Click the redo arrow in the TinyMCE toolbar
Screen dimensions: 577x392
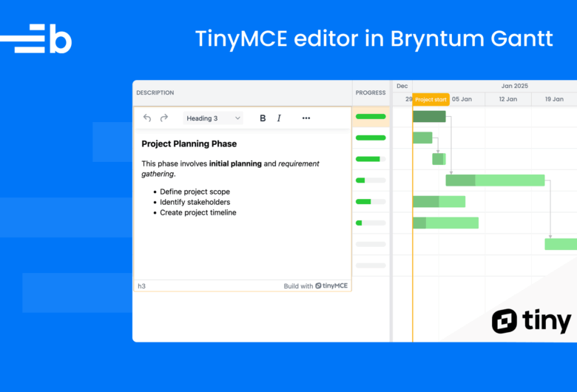point(164,118)
